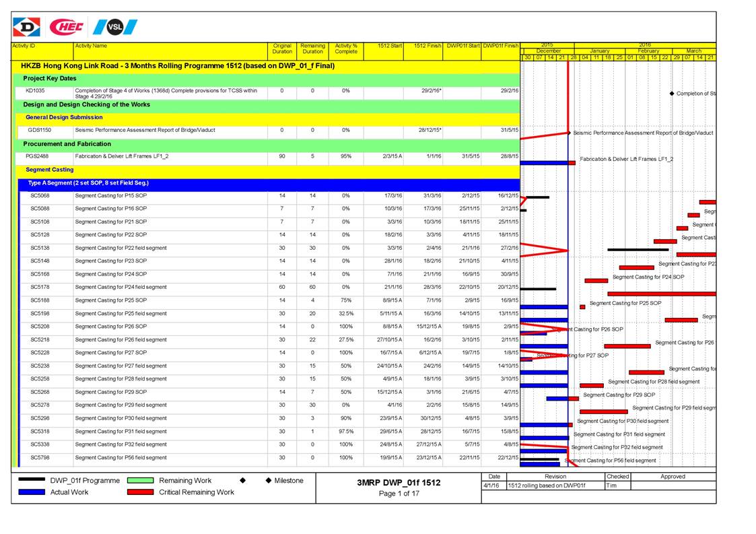Viewport: 756px width, 534px height.
Task: Click activity ID SC5268
Action: click(x=40, y=392)
